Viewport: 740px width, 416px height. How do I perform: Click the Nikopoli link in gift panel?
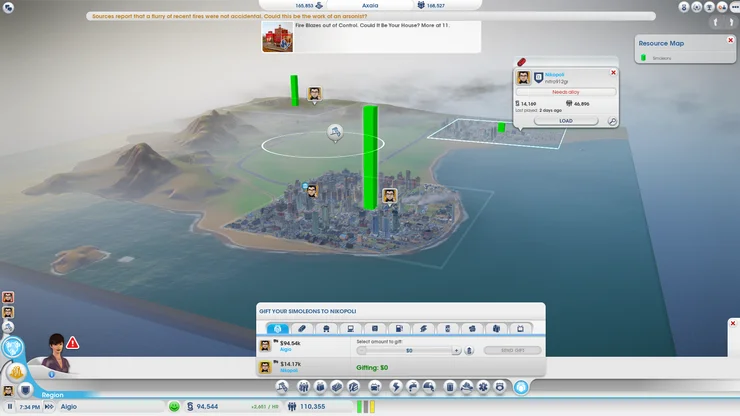tap(289, 370)
